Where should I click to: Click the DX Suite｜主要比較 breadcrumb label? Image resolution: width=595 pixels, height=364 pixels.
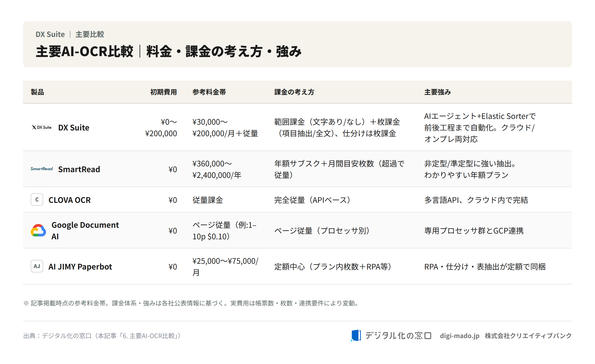(70, 34)
